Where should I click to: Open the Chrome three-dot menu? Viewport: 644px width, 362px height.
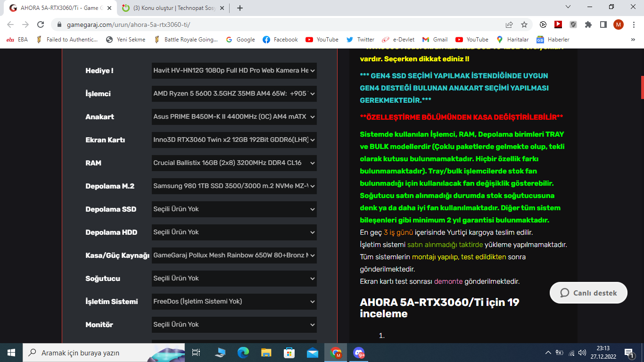pos(633,25)
